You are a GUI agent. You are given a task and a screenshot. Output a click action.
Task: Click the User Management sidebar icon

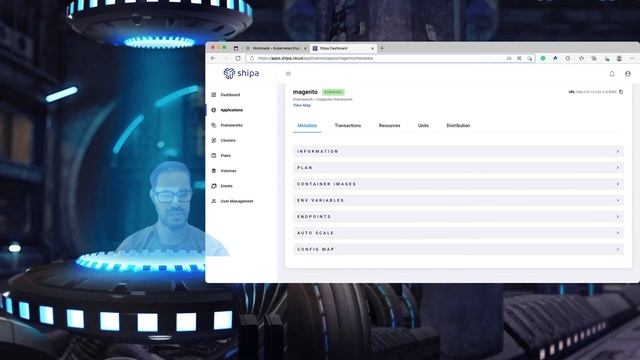click(x=213, y=201)
